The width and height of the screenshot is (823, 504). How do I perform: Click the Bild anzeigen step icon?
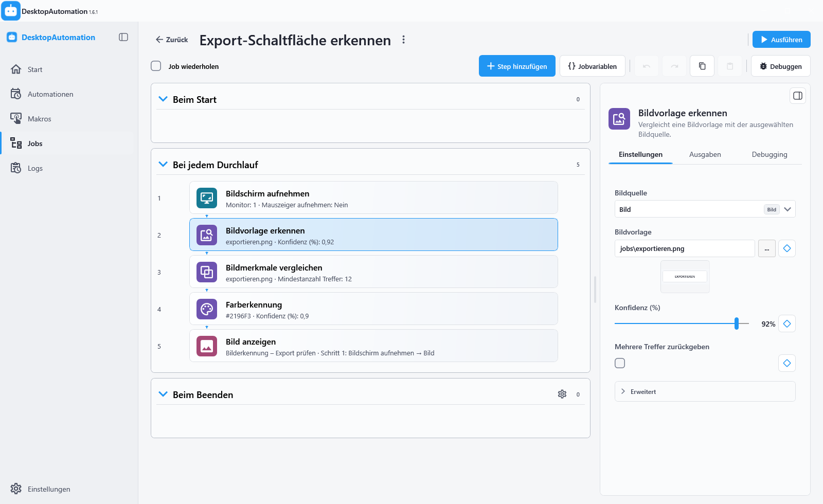tap(207, 346)
